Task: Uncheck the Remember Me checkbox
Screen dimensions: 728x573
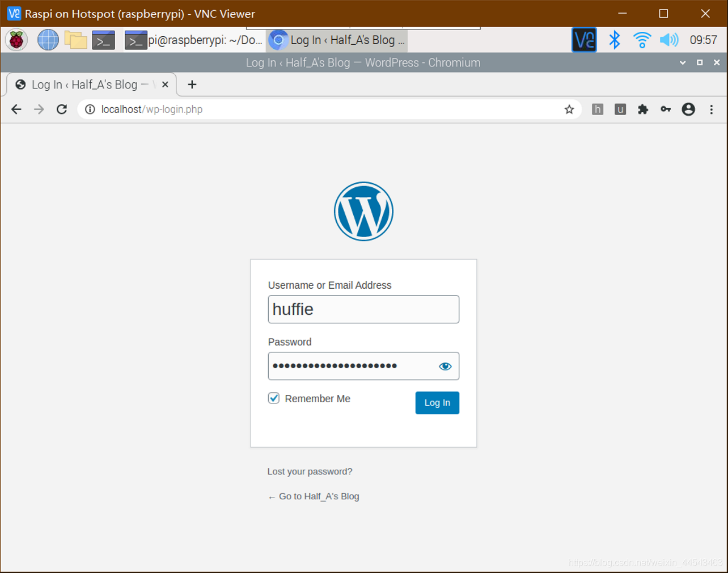Action: [274, 398]
